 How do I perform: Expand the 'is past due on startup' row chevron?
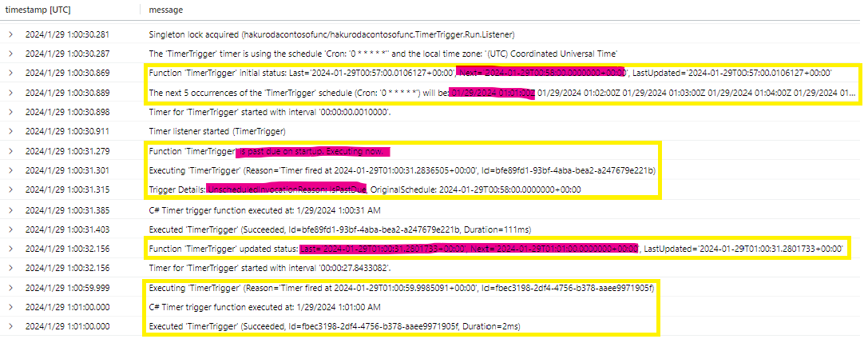pyautogui.click(x=10, y=151)
